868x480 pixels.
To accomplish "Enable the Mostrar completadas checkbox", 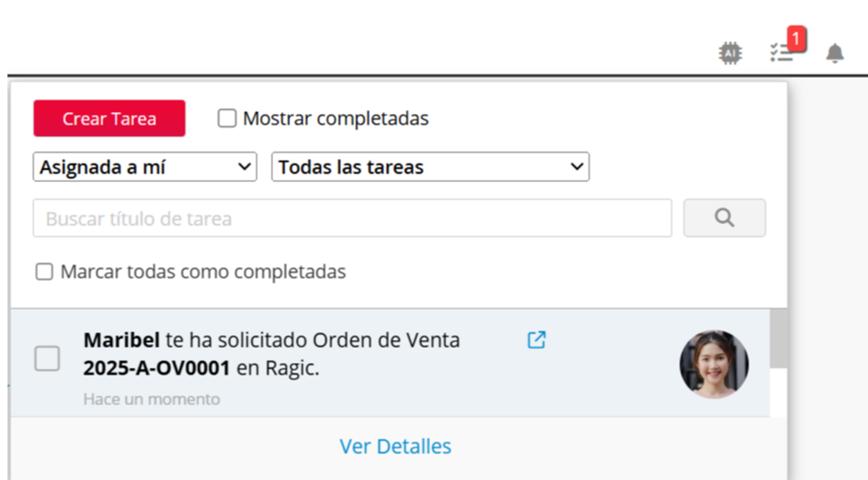I will click(x=227, y=118).
